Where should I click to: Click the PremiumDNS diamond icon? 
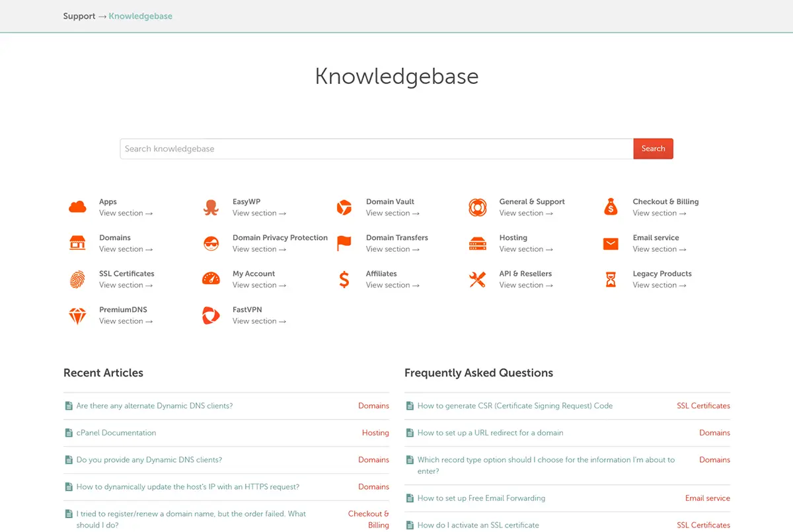77,315
